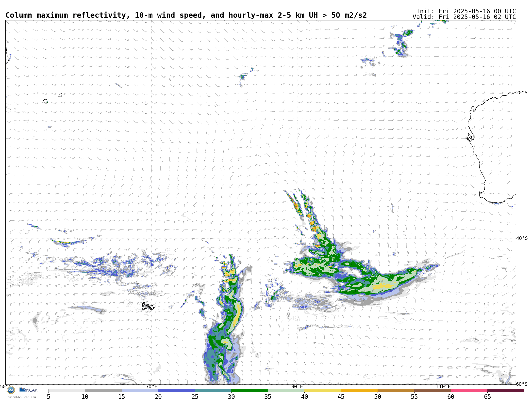Click the colorbar tick label 60
This screenshot has width=532, height=400.
[451, 397]
